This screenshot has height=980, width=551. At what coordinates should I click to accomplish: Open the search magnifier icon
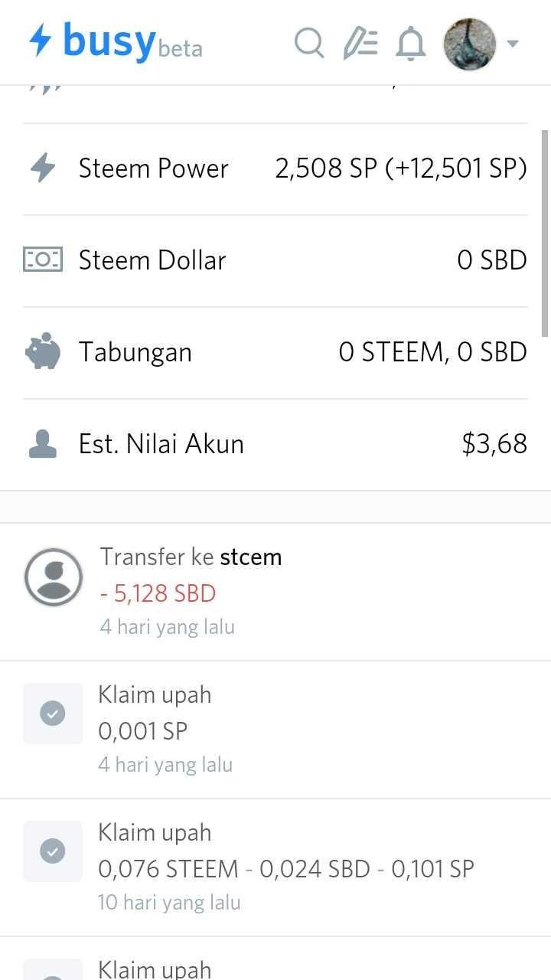[x=310, y=43]
